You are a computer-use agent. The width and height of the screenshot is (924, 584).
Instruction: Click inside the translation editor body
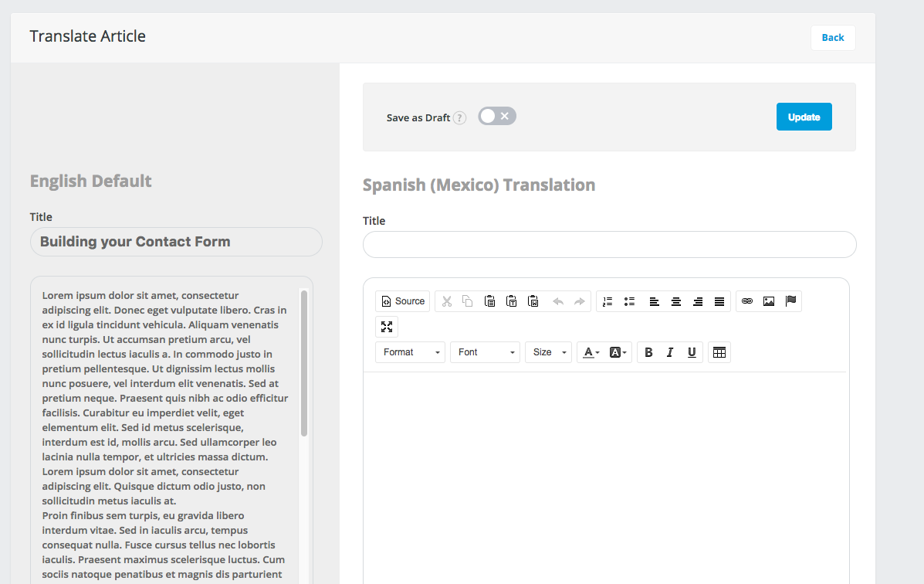[606, 478]
